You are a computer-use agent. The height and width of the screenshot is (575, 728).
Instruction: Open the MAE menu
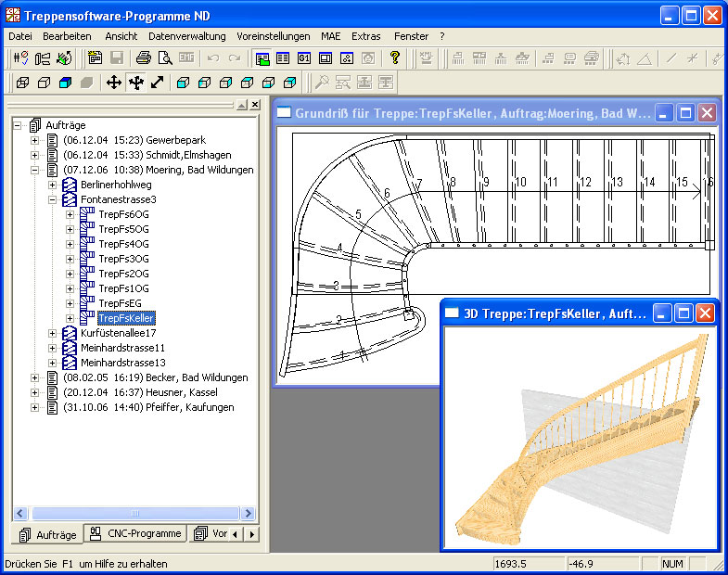click(330, 36)
